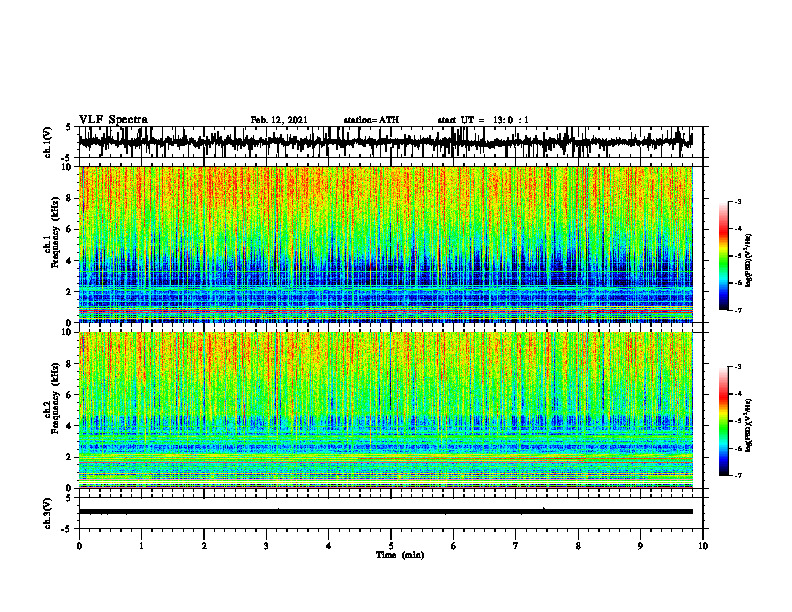
Task: Click time axis tick label "1"
Action: pyautogui.click(x=141, y=546)
